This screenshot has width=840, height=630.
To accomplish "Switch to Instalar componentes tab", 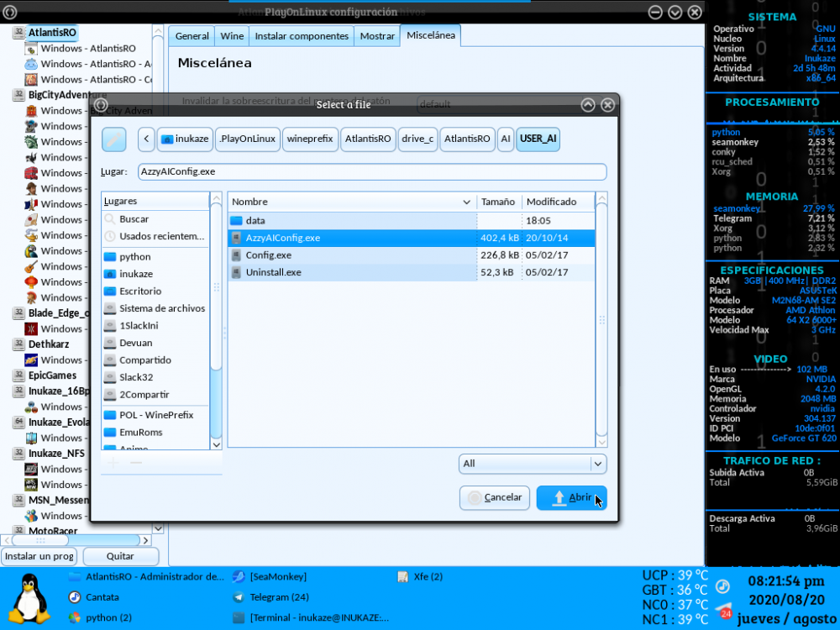I will [302, 36].
